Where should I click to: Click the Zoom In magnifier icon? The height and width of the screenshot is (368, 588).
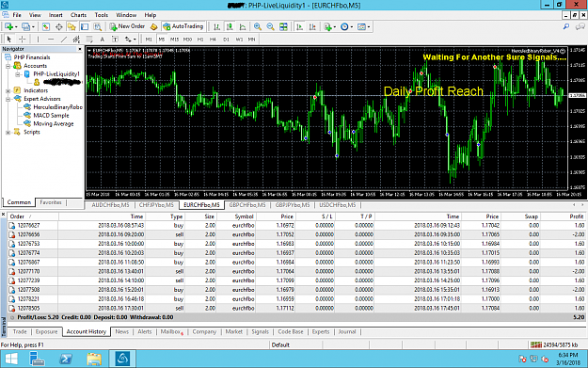click(x=257, y=26)
